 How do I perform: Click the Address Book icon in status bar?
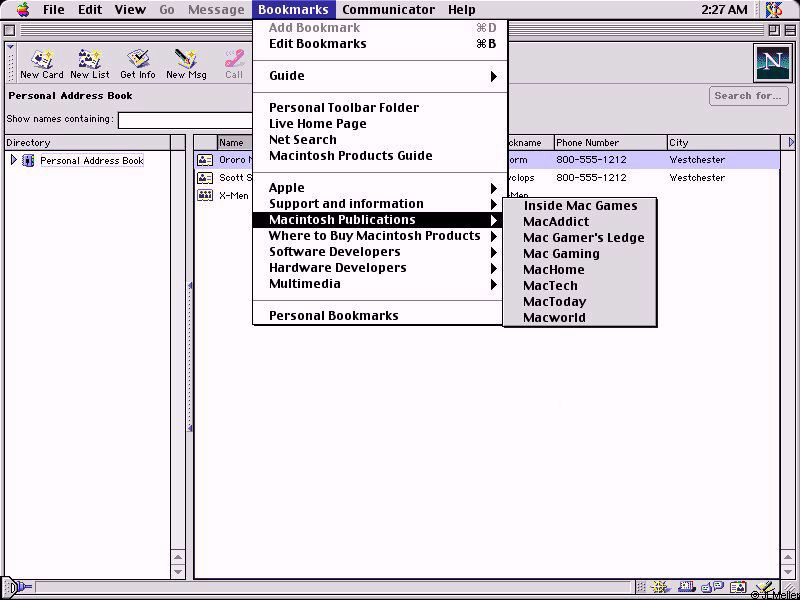pyautogui.click(x=738, y=588)
